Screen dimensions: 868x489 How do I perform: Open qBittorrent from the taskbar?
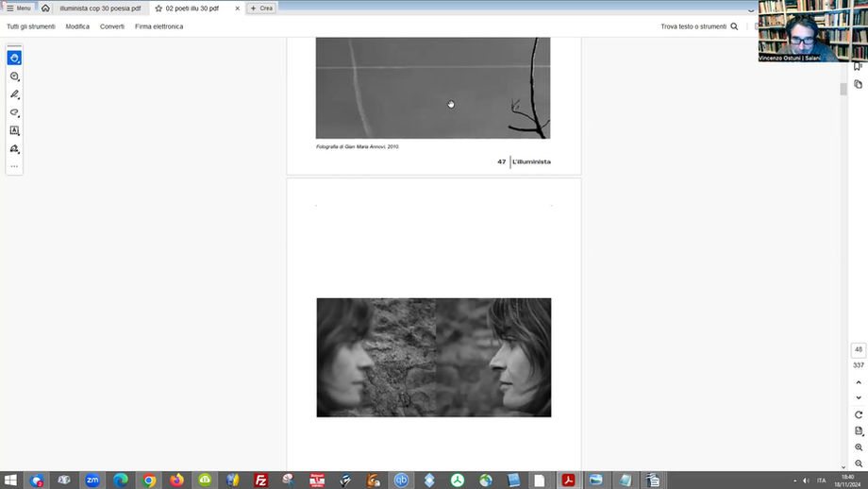(x=401, y=481)
